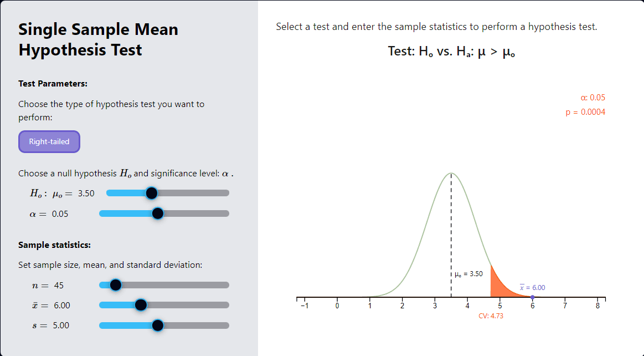
Task: Click the dashed μo = 3.50 line
Action: click(x=451, y=233)
